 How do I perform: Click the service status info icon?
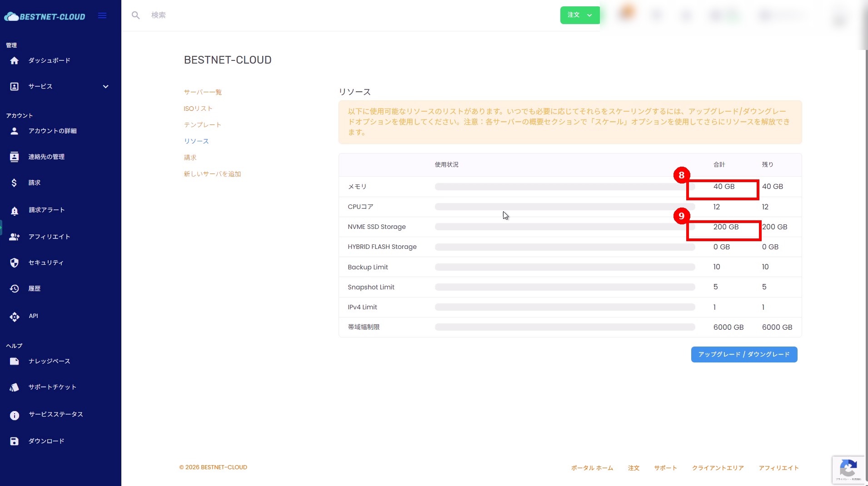[x=15, y=415]
